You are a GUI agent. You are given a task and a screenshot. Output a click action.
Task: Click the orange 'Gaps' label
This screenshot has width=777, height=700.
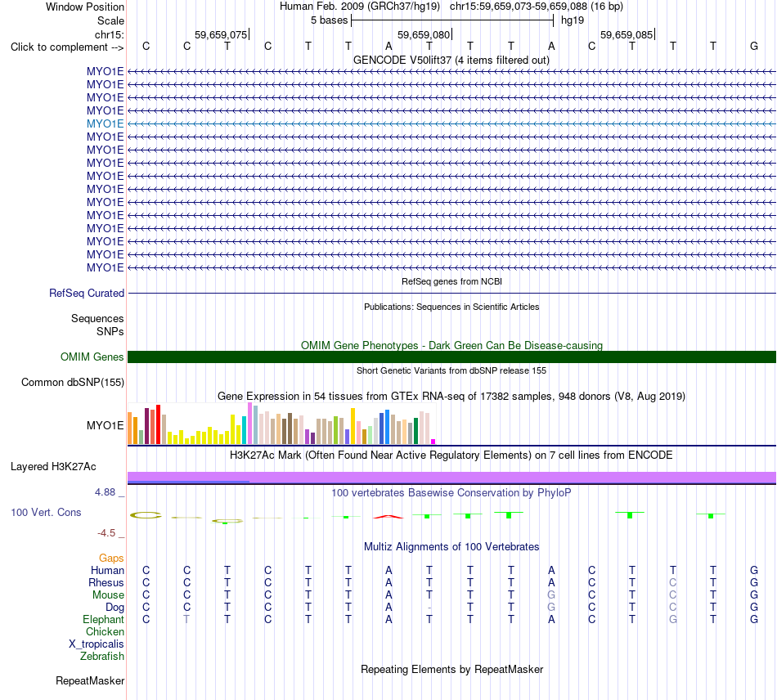[111, 559]
